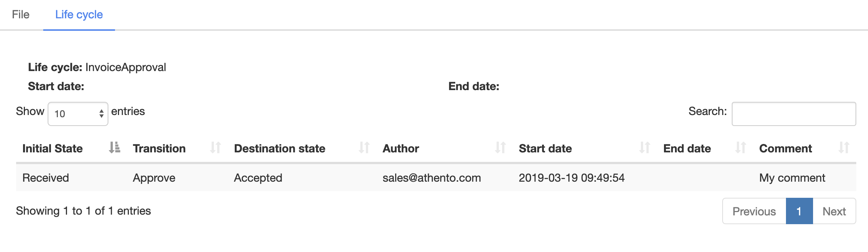868x252 pixels.
Task: Focus the Search input field
Action: 794,114
